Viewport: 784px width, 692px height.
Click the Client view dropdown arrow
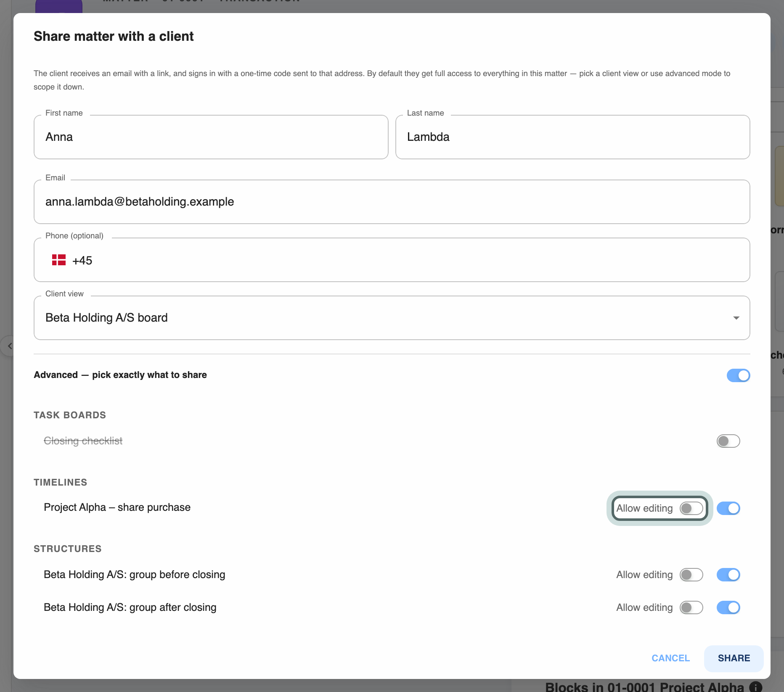pyautogui.click(x=736, y=318)
